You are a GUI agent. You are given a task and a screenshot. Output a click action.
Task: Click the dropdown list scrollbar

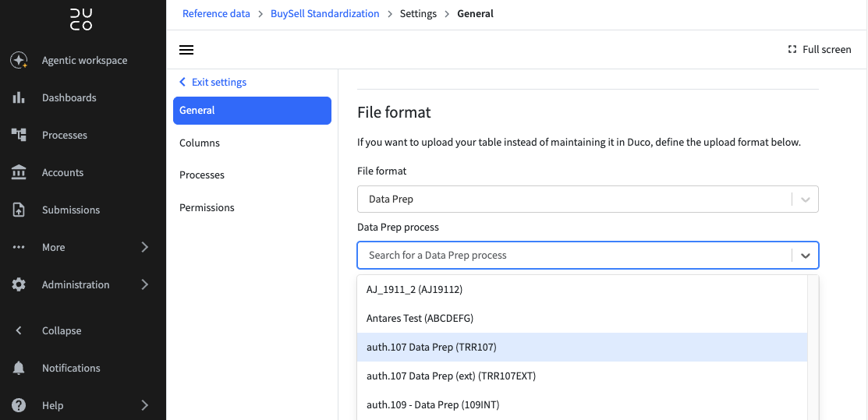click(x=813, y=347)
